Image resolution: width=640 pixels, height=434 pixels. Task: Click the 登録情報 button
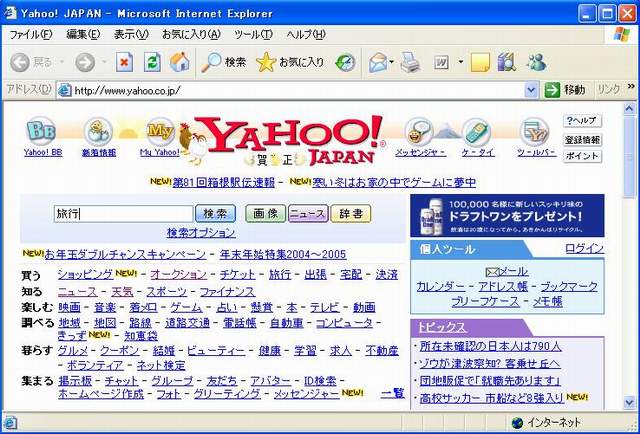point(582,140)
